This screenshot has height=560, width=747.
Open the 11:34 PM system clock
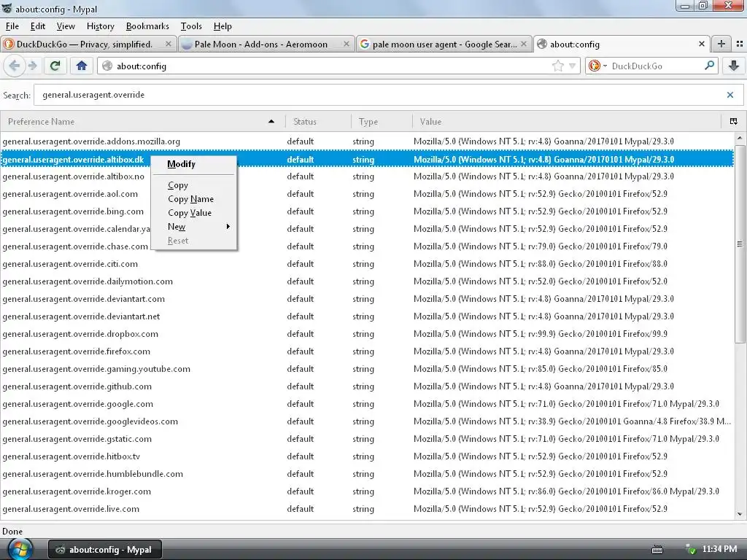point(719,549)
